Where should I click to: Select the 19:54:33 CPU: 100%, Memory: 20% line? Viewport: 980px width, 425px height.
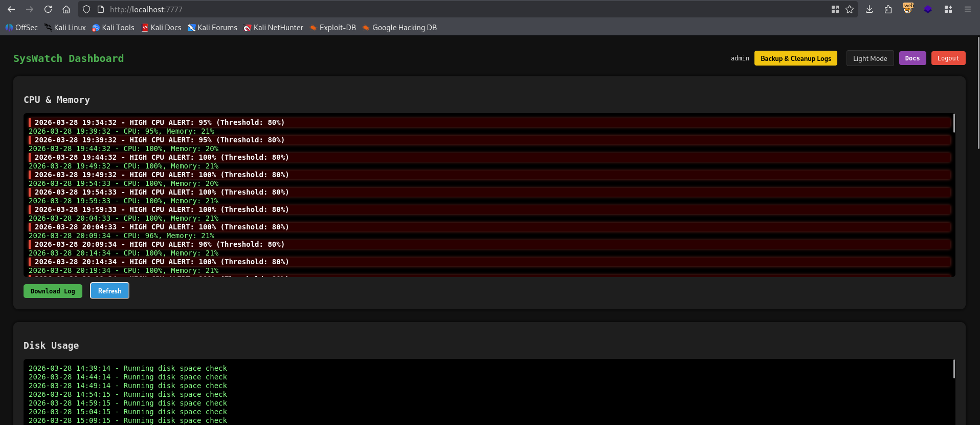tap(123, 183)
